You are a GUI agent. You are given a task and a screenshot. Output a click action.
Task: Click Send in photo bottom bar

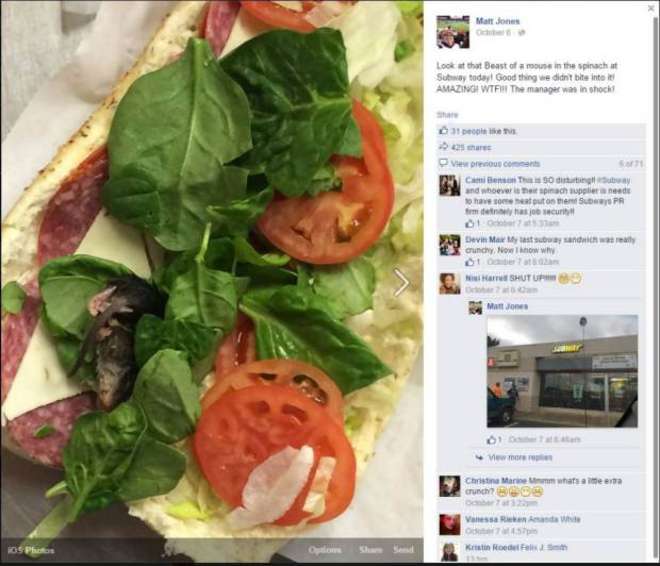pos(403,550)
